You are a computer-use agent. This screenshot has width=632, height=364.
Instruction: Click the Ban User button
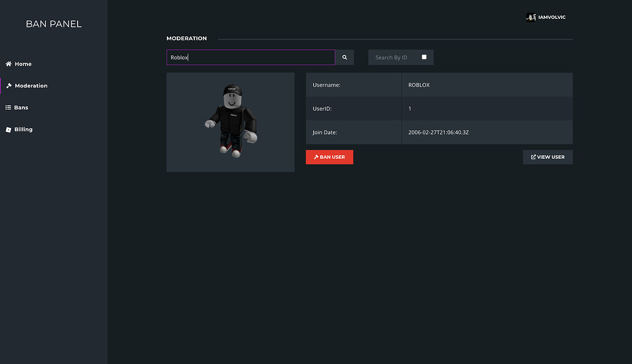[329, 157]
